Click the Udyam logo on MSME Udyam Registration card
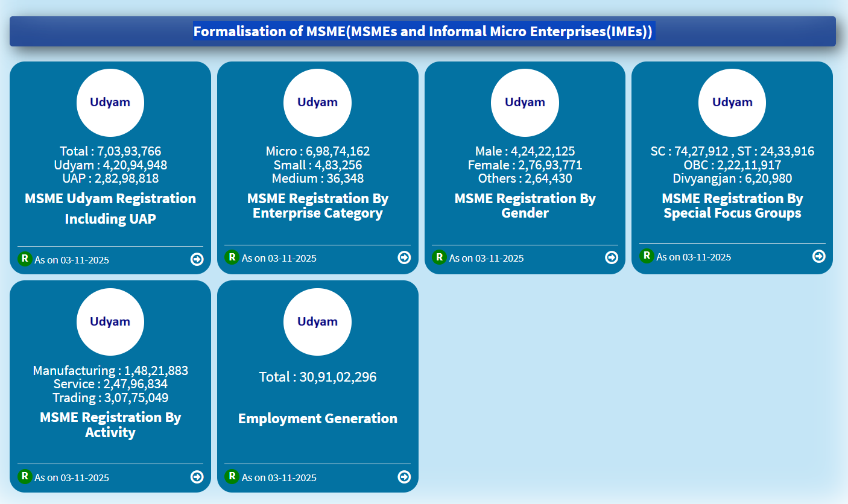This screenshot has width=848, height=504. 110,102
